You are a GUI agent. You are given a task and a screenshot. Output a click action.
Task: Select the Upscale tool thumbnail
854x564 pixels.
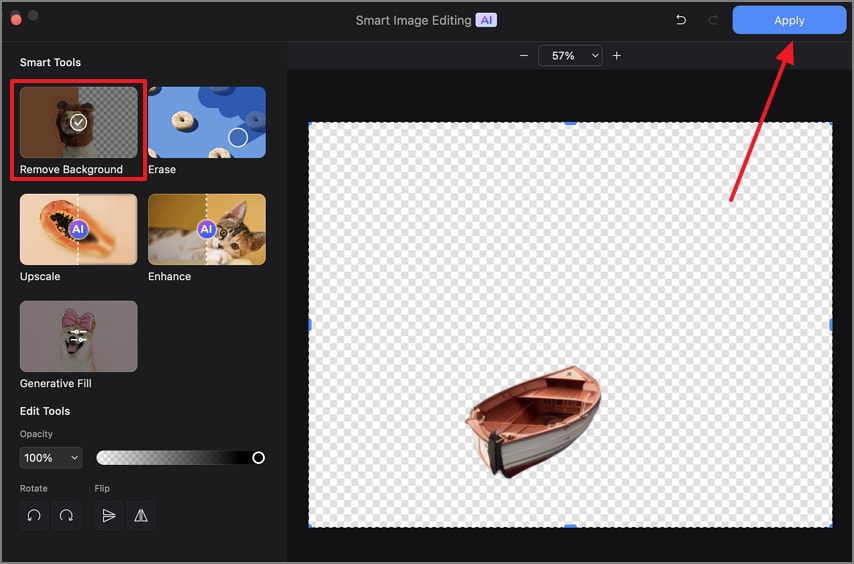tap(78, 229)
